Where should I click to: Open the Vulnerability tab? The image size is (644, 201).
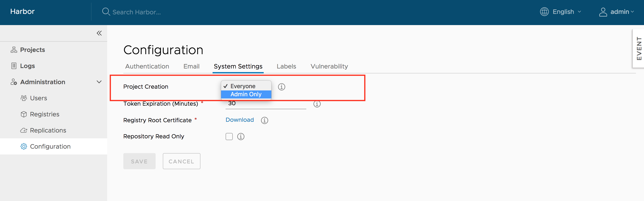point(329,66)
